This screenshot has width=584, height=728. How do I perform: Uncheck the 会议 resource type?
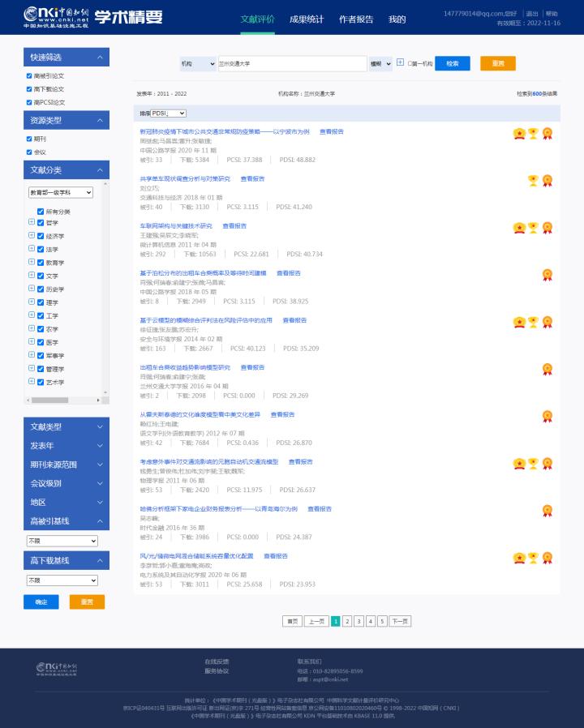29,152
